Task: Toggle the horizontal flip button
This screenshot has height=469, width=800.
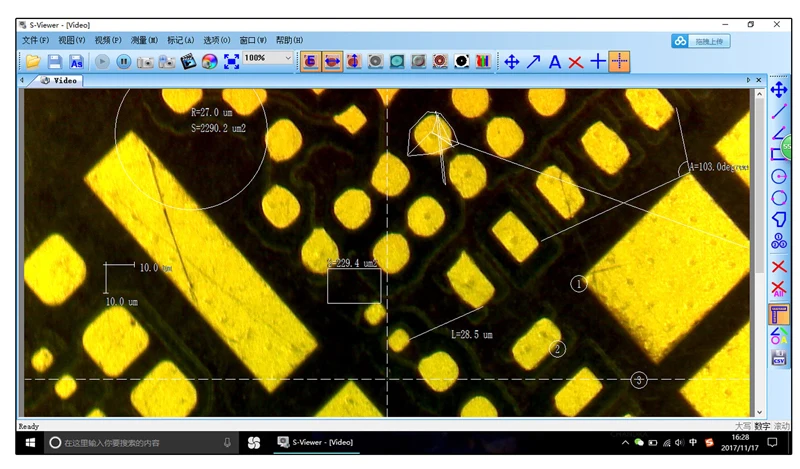Action: coord(332,62)
